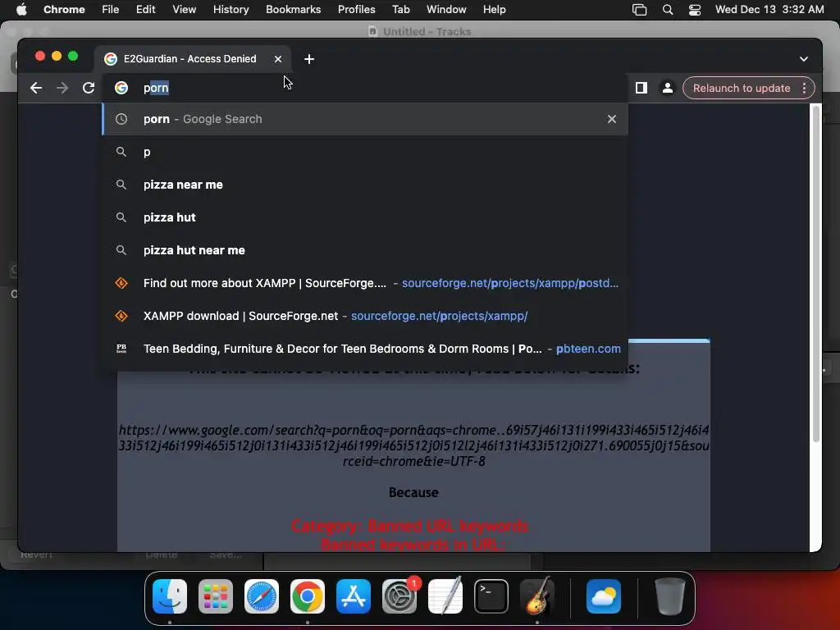Close the E2Guardian Access Denied tab
Image resolution: width=840 pixels, height=630 pixels.
(278, 59)
